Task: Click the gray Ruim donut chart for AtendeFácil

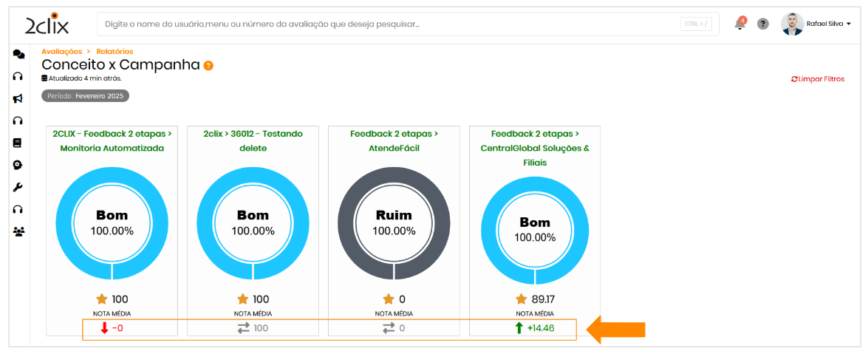Action: [x=394, y=222]
